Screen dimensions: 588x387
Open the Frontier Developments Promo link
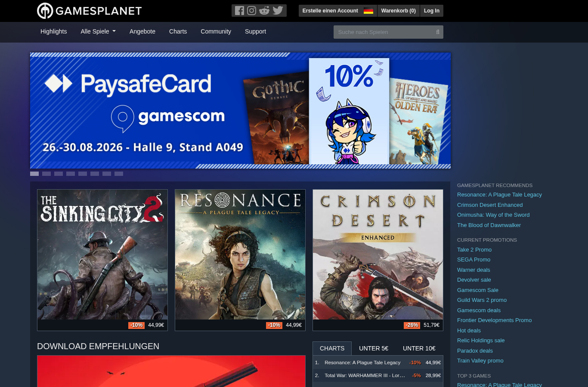pos(494,320)
